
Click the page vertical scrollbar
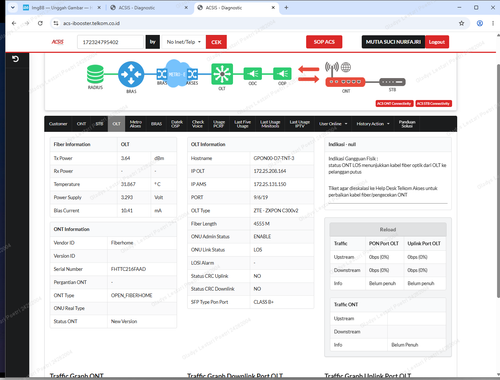(498, 180)
